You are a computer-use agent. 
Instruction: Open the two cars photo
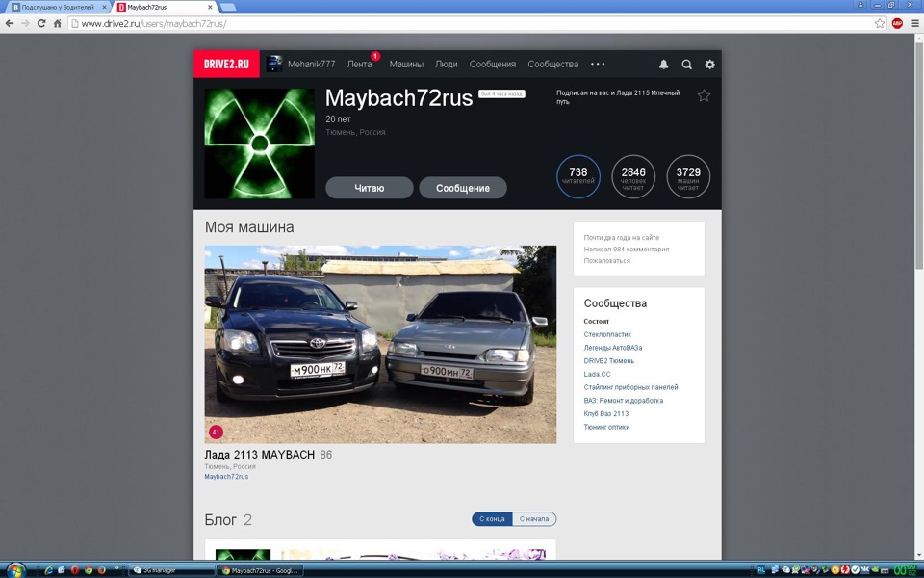pyautogui.click(x=380, y=345)
